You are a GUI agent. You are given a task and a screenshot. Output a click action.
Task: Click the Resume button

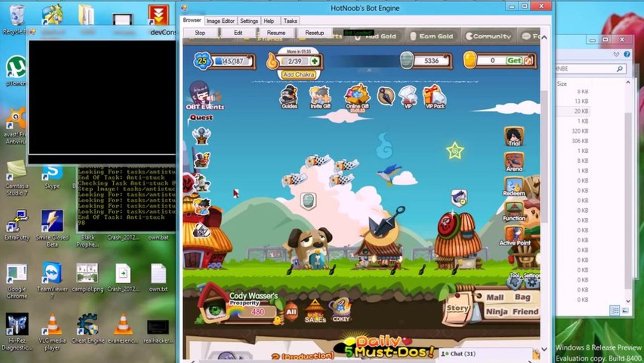[x=276, y=33]
